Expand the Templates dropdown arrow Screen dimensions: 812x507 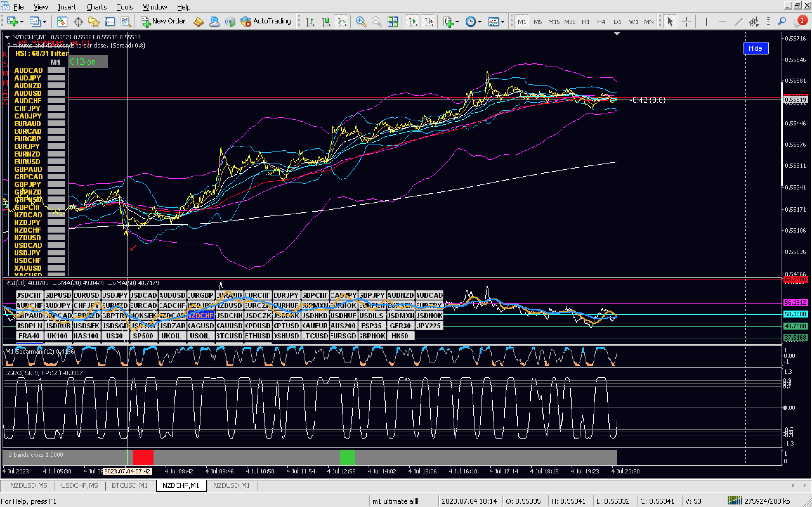[x=503, y=22]
